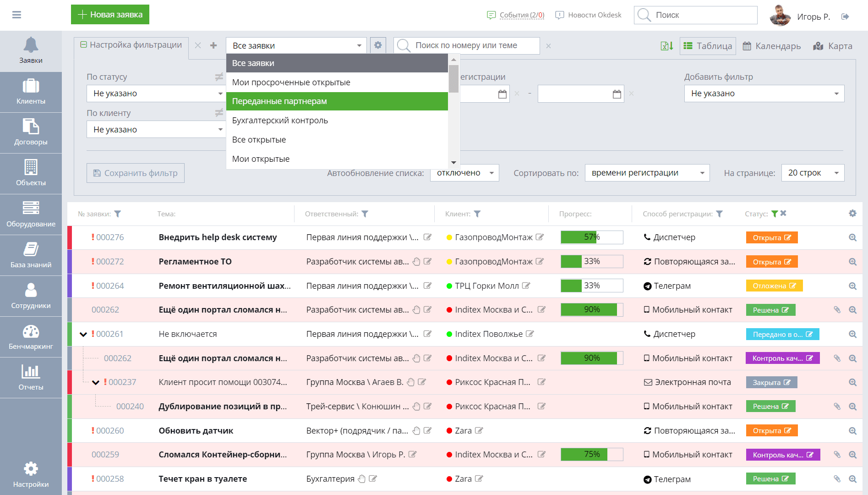Image resolution: width=868 pixels, height=495 pixels.
Task: Open the Оборудование sidebar section
Action: coord(31,214)
